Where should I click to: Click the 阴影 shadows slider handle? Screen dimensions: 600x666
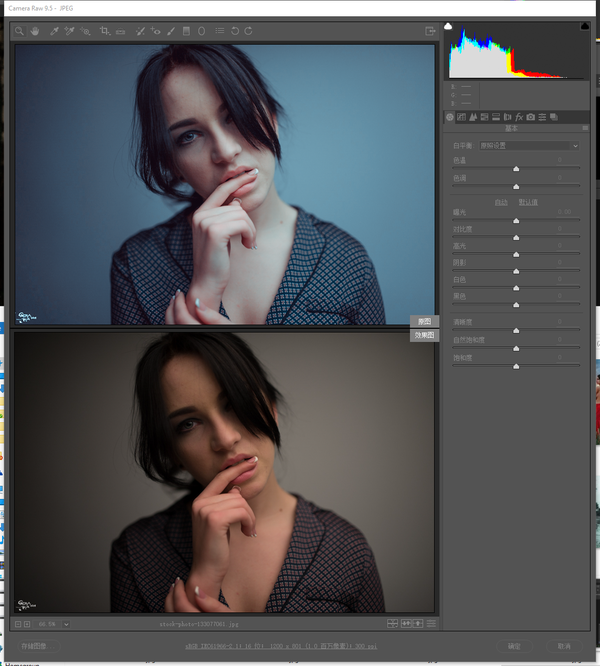click(x=516, y=271)
